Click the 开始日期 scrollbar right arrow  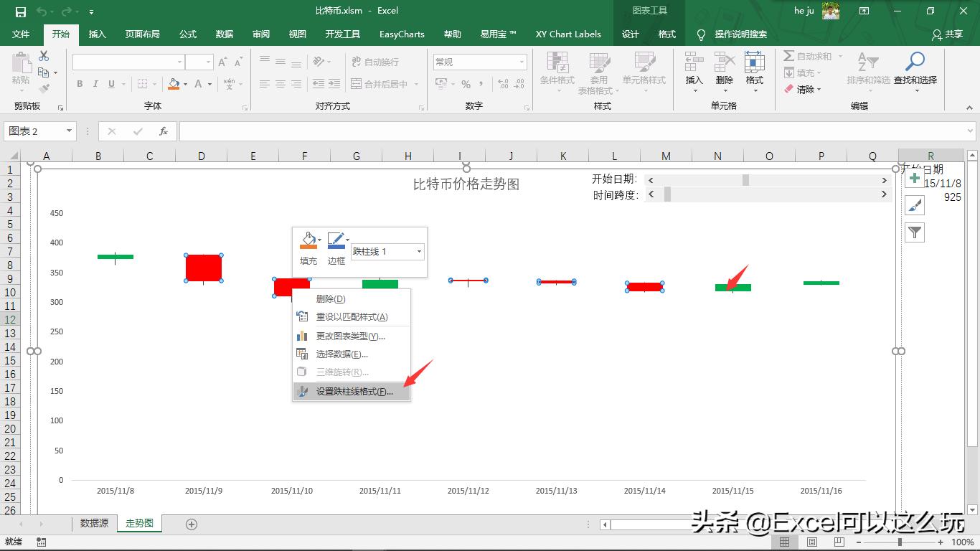[x=885, y=179]
